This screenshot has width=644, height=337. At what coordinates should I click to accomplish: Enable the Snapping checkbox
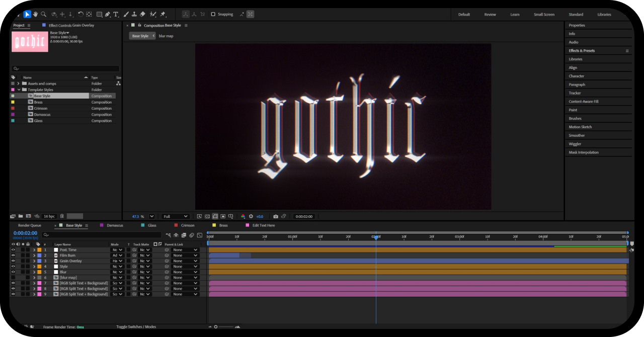213,14
